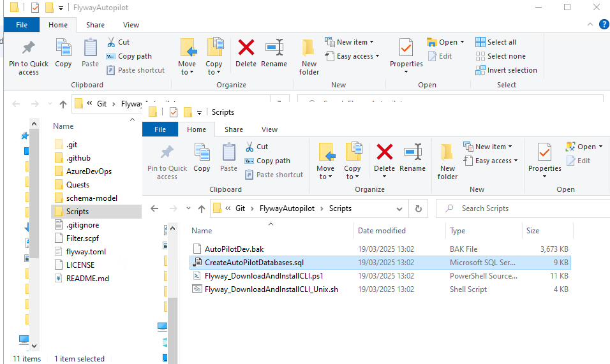Image resolution: width=610 pixels, height=364 pixels.
Task: Click Delete icon in the Scripts window ribbon
Action: point(384,158)
